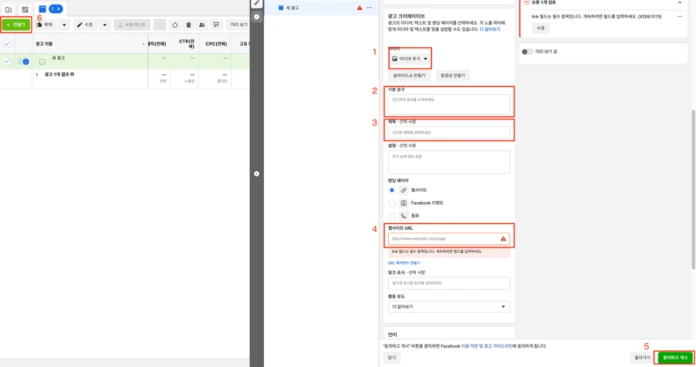Toggle the checkbox for the 새 광고 row
Viewport: 696px width, 367px height.
tap(7, 61)
